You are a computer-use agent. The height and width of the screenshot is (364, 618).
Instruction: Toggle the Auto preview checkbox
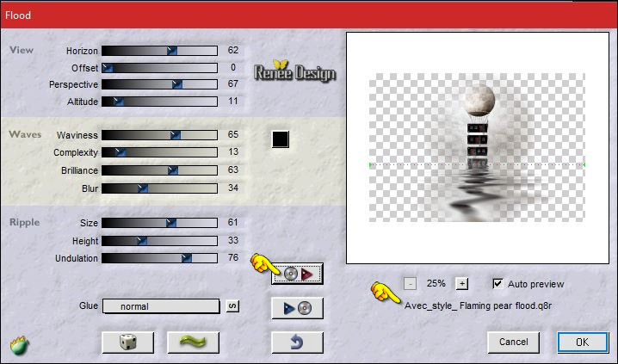point(497,284)
